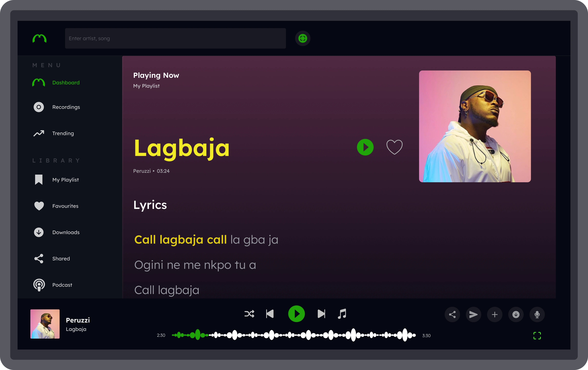Click the share icon in the player bar
The width and height of the screenshot is (588, 370).
coord(452,315)
